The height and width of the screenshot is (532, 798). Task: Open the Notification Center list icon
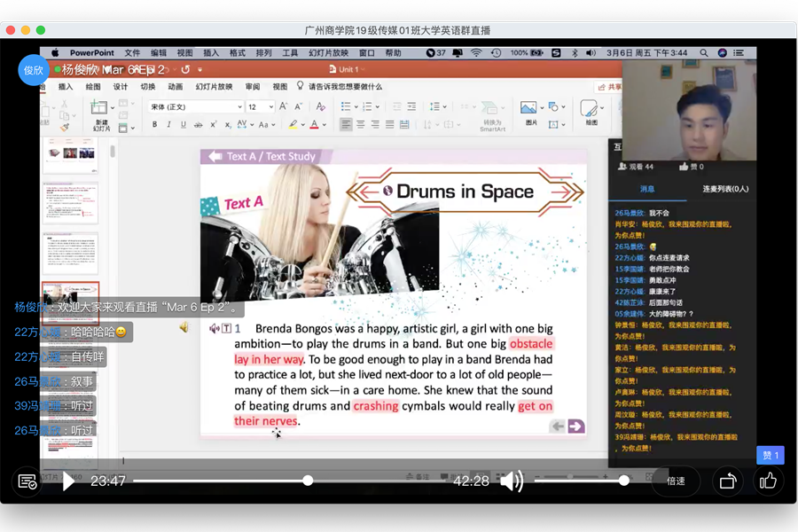point(739,53)
